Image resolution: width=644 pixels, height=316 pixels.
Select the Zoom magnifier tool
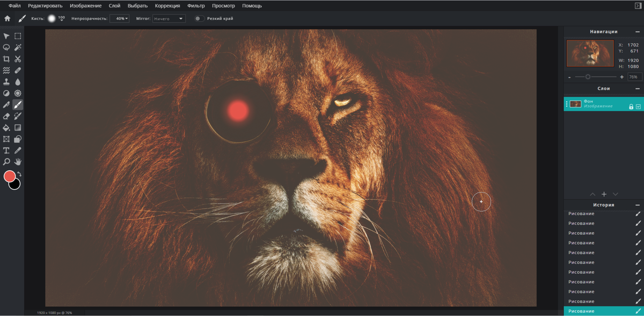point(6,162)
